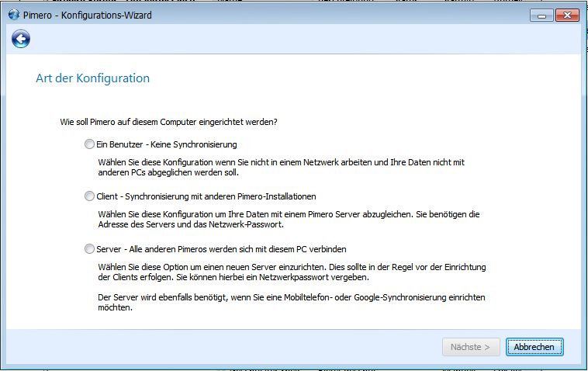Screen dimensions: 588x371
Task: Click the 'Pimero - Konfigurations-Wizard' title text
Action: click(87, 15)
